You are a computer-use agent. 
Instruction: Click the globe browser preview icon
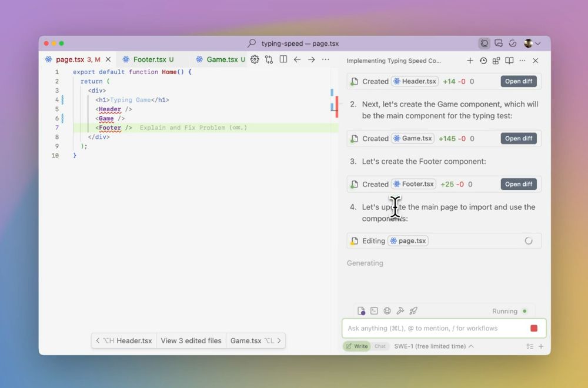click(387, 311)
